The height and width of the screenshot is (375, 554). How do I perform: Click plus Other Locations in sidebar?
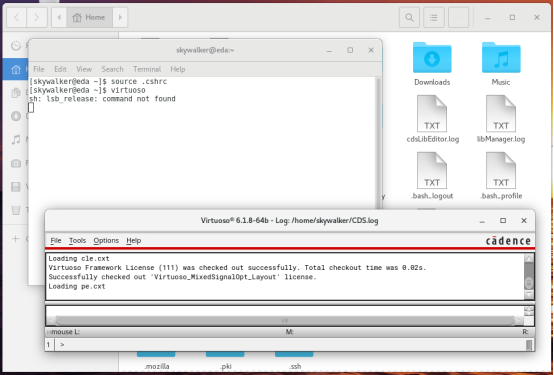tap(16, 239)
